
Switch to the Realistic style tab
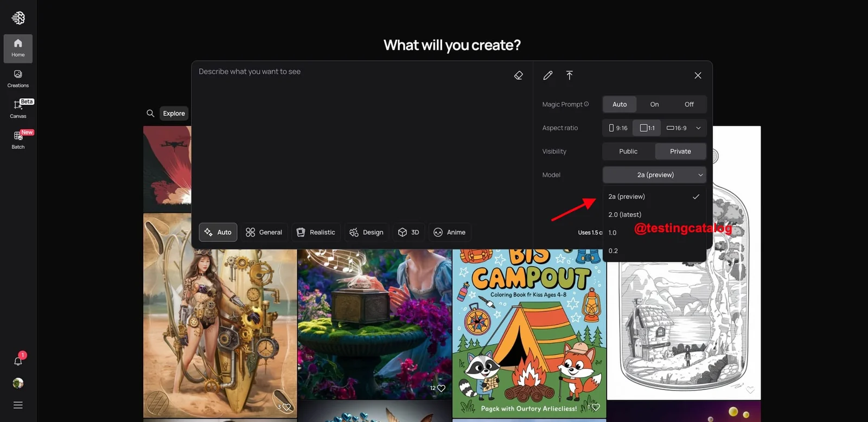click(316, 232)
